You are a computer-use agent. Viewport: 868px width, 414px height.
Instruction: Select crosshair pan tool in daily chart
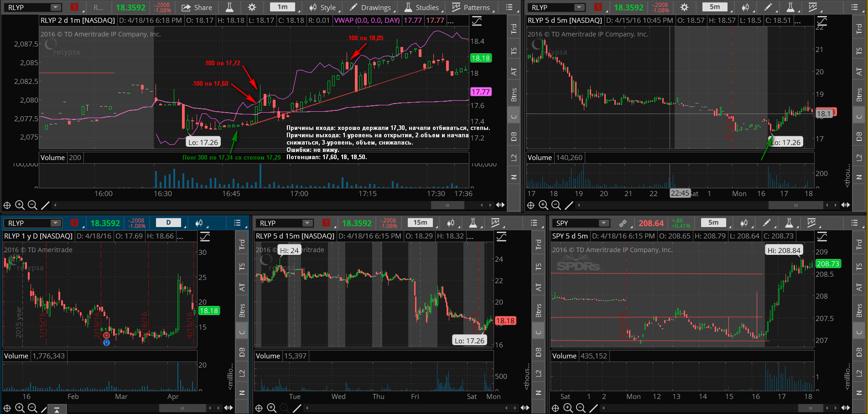[x=7, y=408]
